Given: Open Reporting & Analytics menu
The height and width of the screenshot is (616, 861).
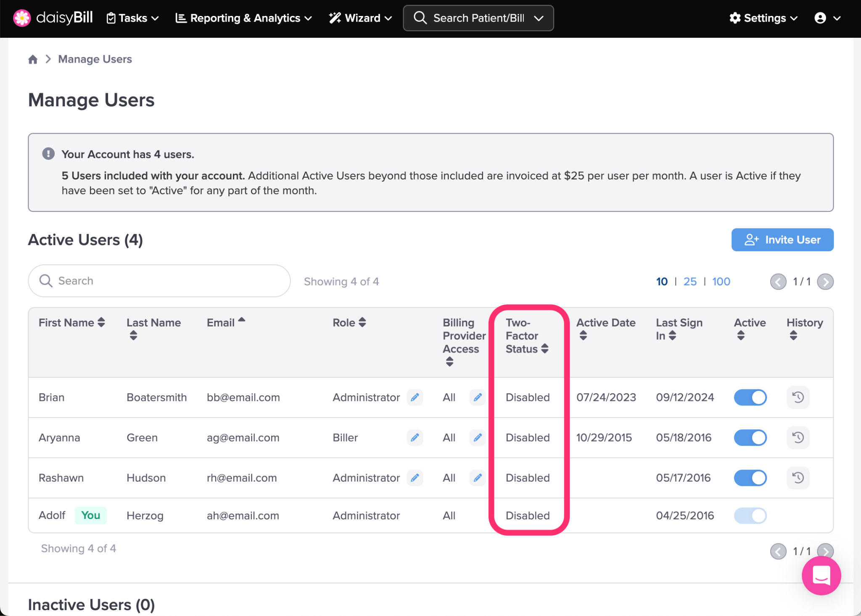Looking at the screenshot, I should point(244,18).
